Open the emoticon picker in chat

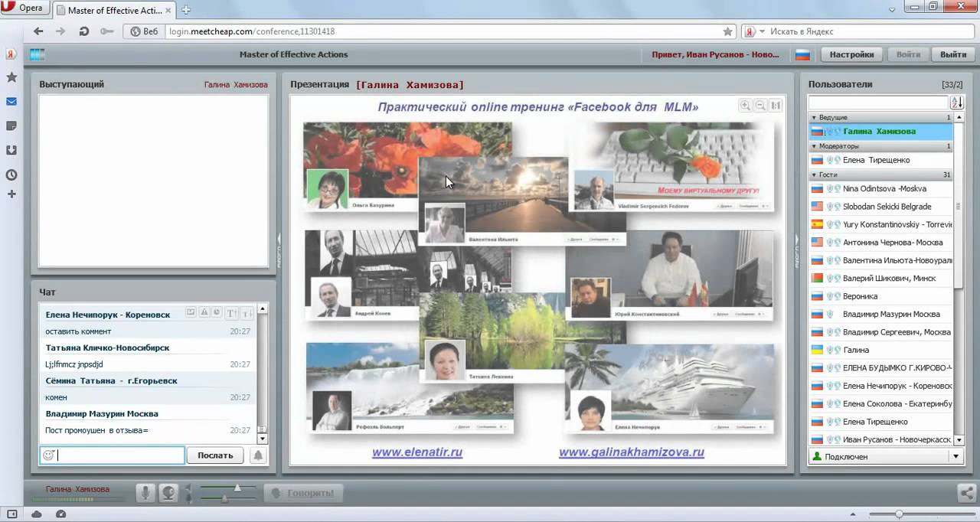click(x=48, y=455)
